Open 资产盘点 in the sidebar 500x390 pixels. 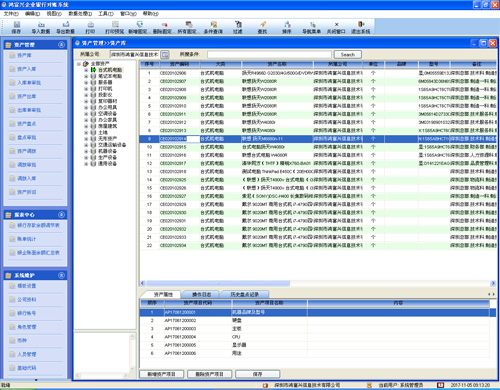click(27, 124)
